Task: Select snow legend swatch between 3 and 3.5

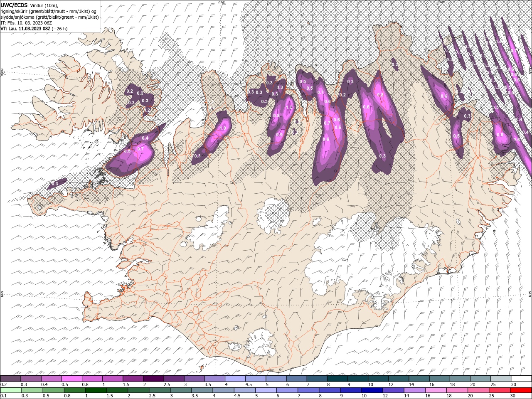Action: click(x=194, y=379)
